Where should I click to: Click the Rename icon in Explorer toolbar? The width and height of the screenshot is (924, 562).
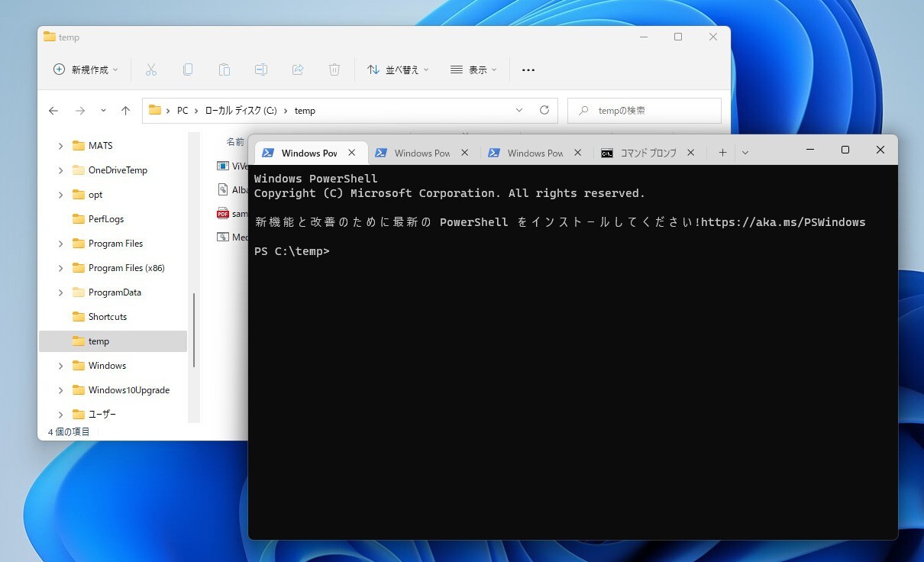(x=261, y=69)
